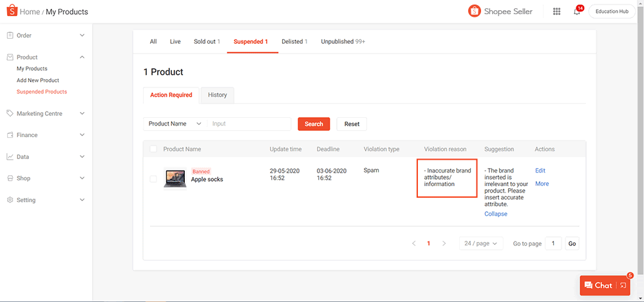This screenshot has width=644, height=302.
Task: Expand the Marketing Centre chevron
Action: click(x=82, y=113)
